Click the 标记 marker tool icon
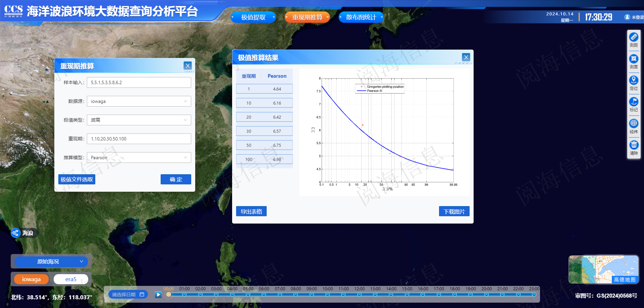This screenshot has width=644, height=308. click(x=633, y=102)
